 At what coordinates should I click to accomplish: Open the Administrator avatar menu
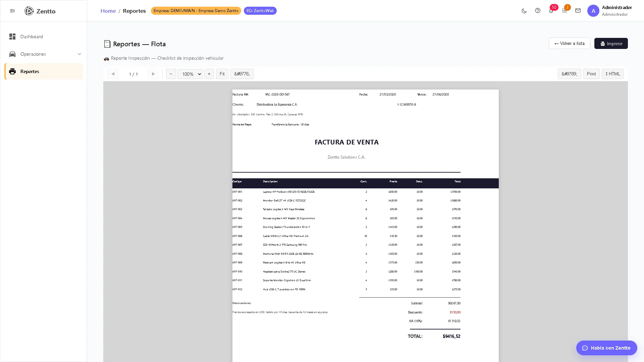(x=593, y=11)
